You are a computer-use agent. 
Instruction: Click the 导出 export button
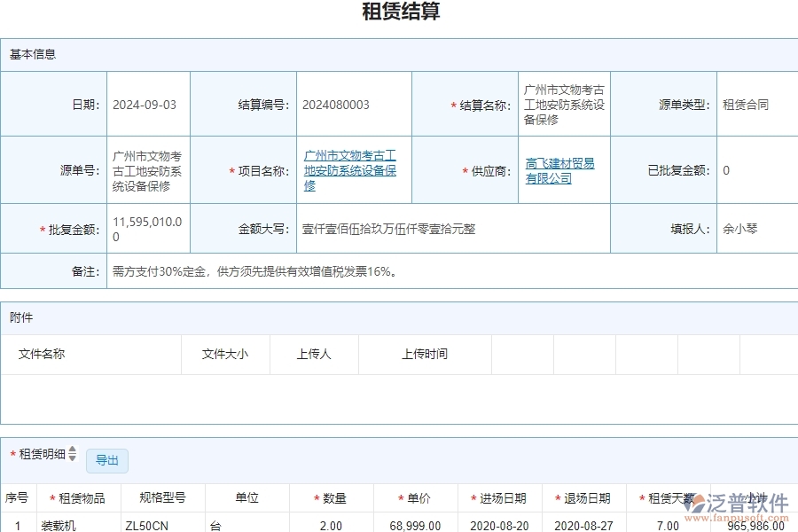[x=107, y=461]
